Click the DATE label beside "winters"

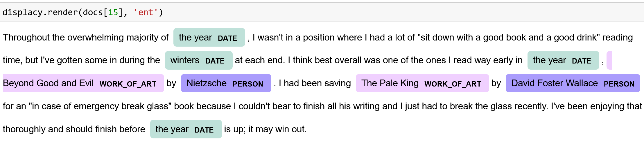[215, 61]
